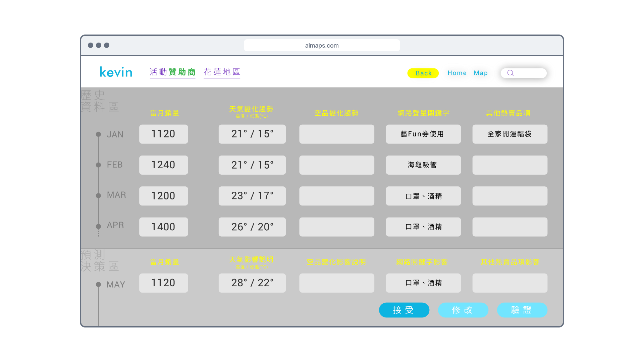Click the JAN timeline marker dot
This screenshot has height=362, width=644.
[98, 134]
